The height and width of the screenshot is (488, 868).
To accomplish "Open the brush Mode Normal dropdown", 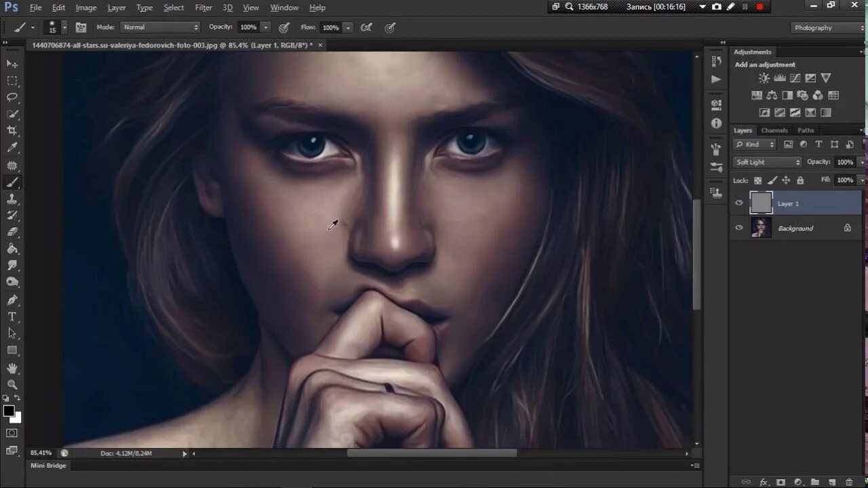I will (161, 27).
